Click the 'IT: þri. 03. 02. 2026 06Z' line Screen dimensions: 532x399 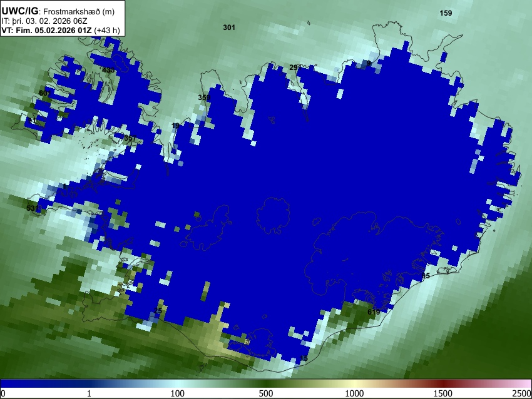[44, 21]
